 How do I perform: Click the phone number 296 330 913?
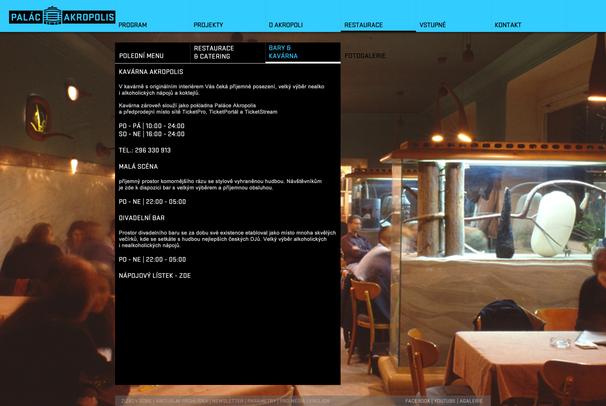tap(144, 150)
